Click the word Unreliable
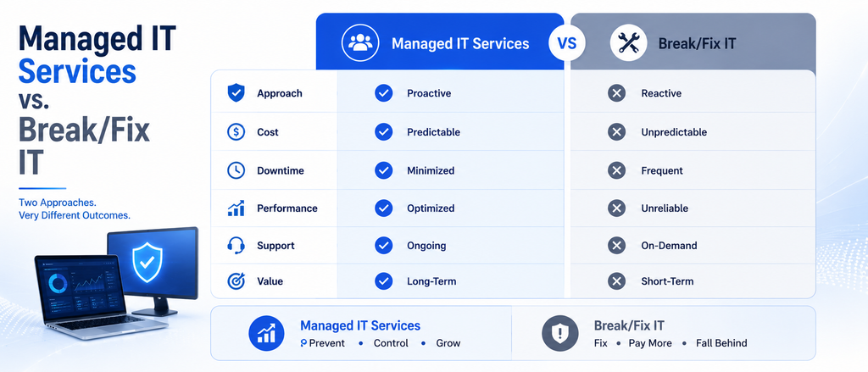 [x=665, y=208]
